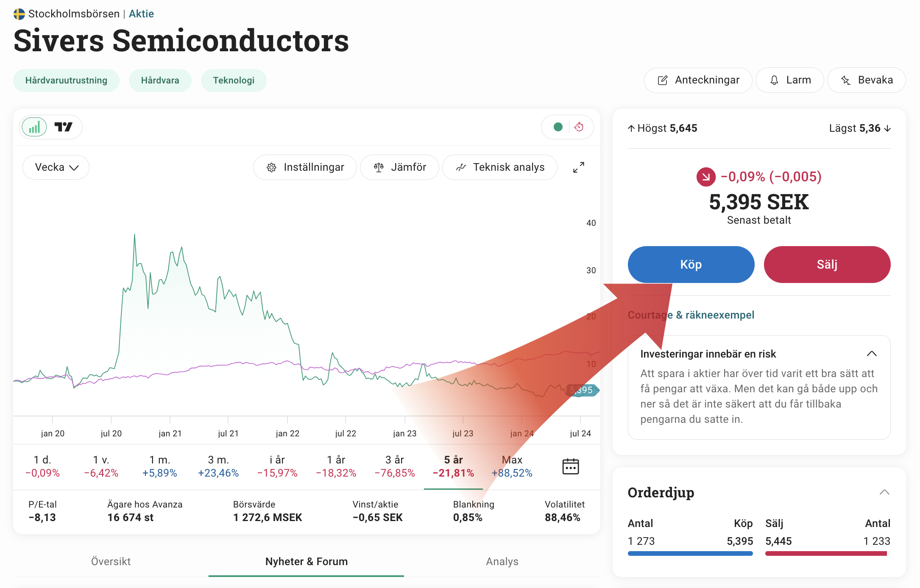Screen dimensions: 920x588
Task: Toggle the green real-time status dot
Action: pyautogui.click(x=558, y=127)
